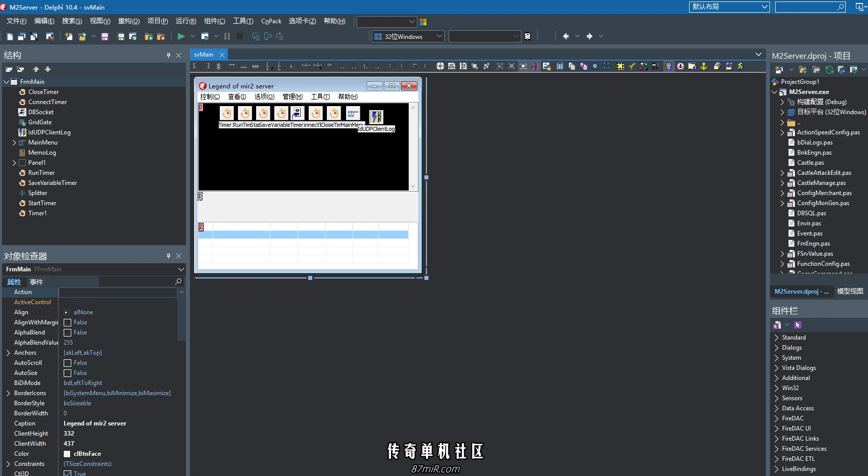Open the 默认布局 layout dropdown
This screenshot has width=868, height=476.
pyautogui.click(x=764, y=7)
